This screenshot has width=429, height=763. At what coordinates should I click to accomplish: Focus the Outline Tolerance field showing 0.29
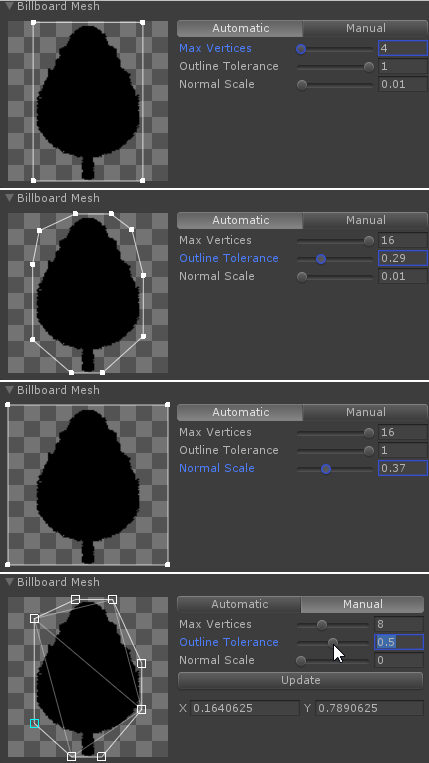point(403,258)
